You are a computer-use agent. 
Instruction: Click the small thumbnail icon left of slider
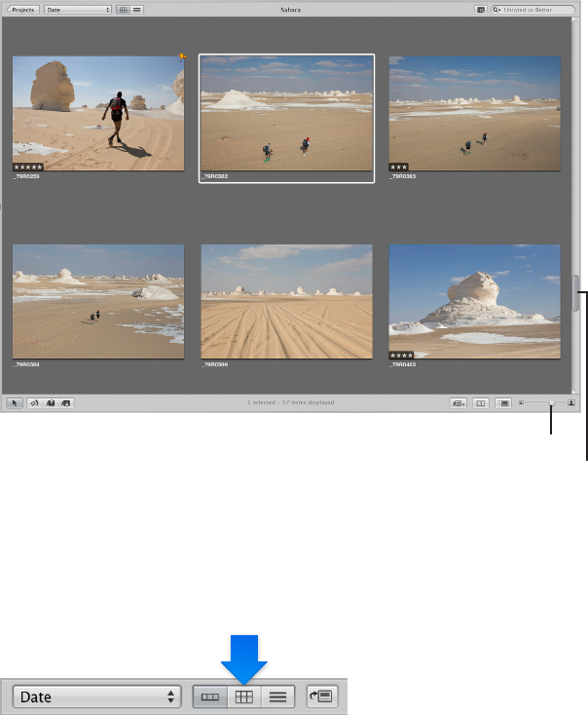click(521, 402)
